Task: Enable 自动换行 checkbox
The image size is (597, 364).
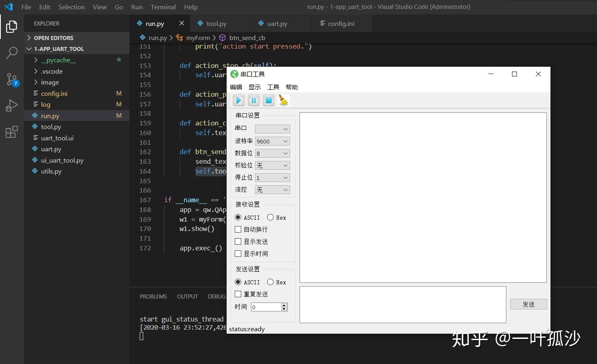Action: 238,229
